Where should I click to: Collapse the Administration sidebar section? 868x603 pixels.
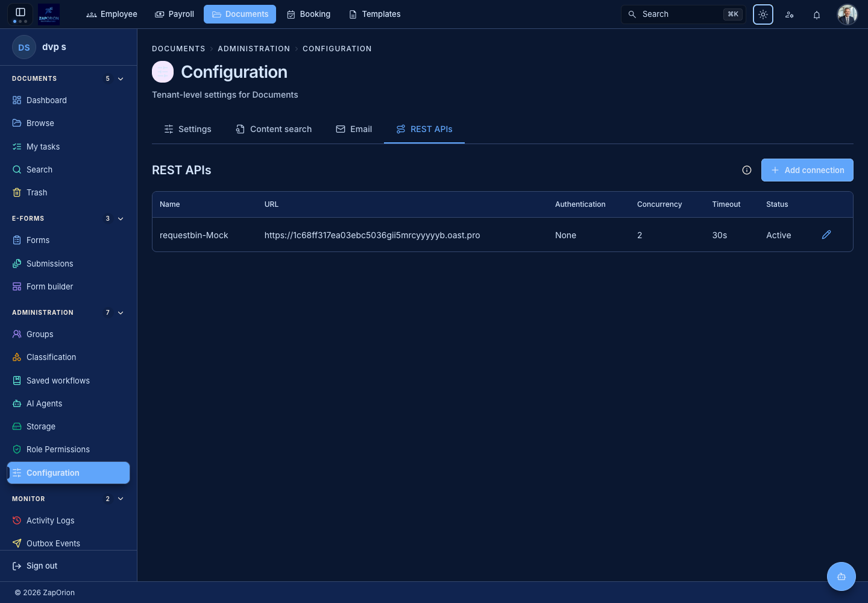pyautogui.click(x=121, y=313)
